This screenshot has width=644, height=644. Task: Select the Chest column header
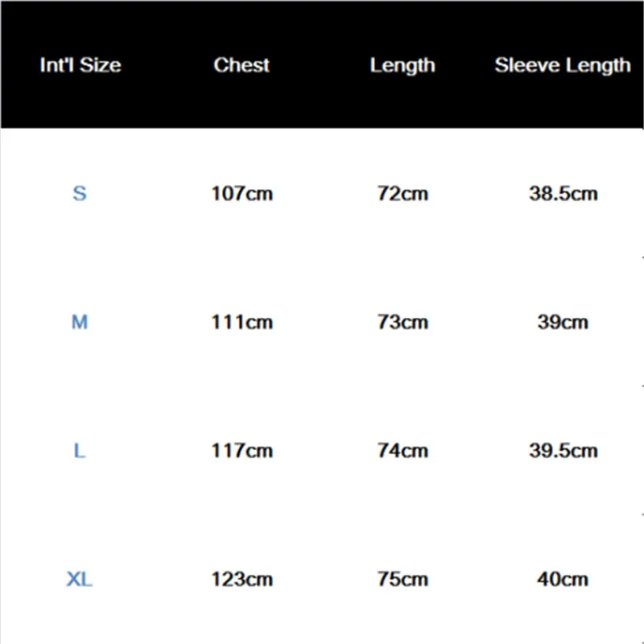[x=242, y=65]
